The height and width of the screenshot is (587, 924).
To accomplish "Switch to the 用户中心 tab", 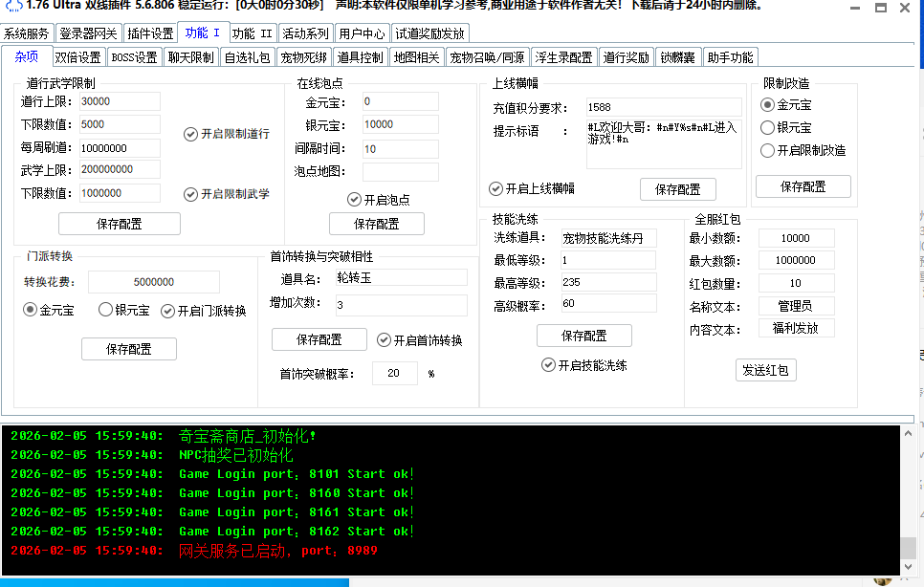I will pyautogui.click(x=363, y=33).
